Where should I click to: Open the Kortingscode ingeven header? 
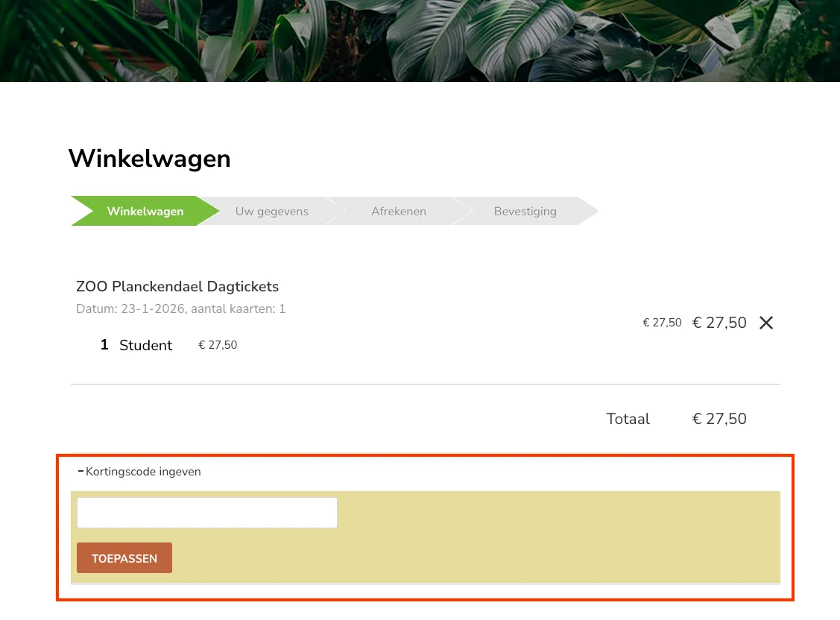[x=143, y=472]
